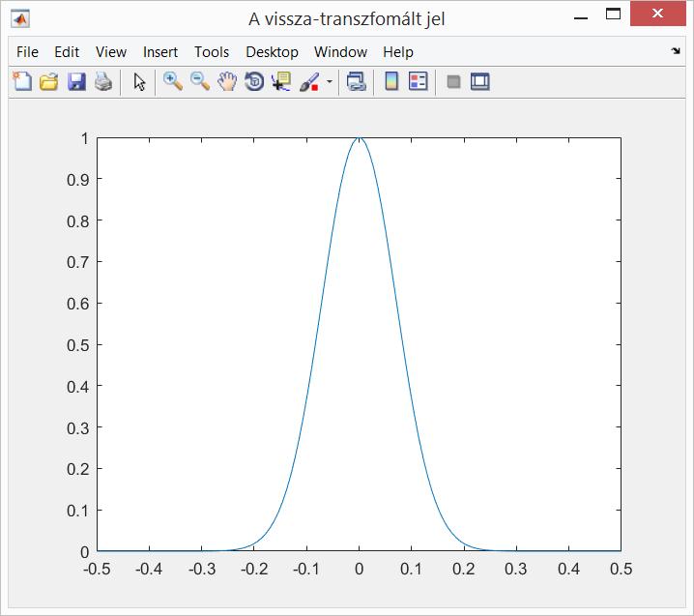Activate the Zoom Out magnifier tool

click(x=200, y=82)
